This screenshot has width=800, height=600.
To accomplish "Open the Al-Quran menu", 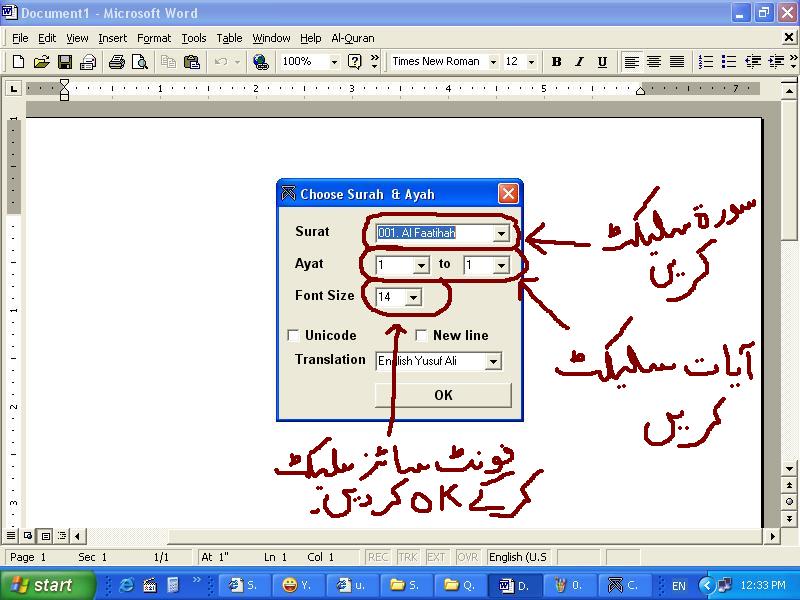I will pos(352,37).
